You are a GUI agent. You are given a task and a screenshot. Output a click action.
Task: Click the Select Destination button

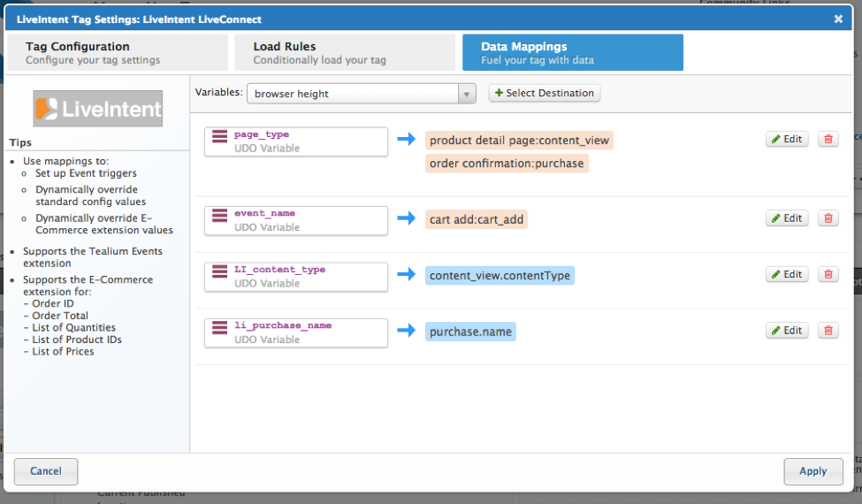point(545,93)
